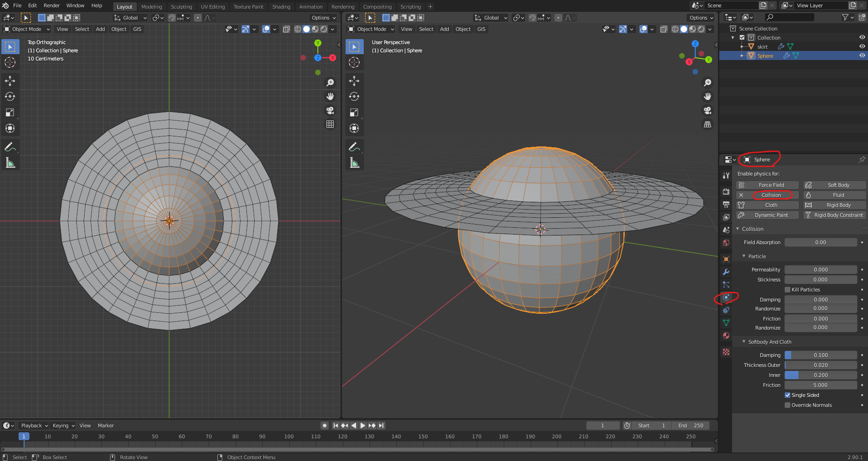Open the Material properties tab
The image size is (868, 461).
[726, 336]
